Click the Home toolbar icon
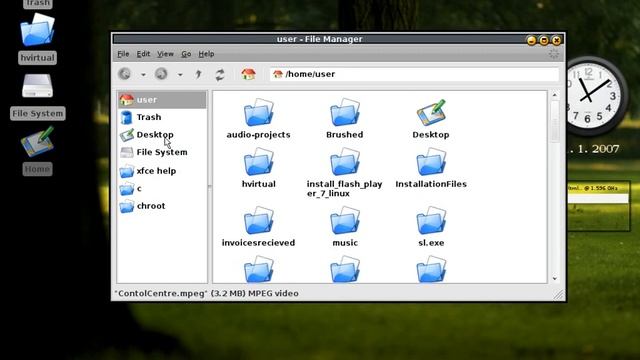Image resolution: width=640 pixels, height=360 pixels. 248,74
